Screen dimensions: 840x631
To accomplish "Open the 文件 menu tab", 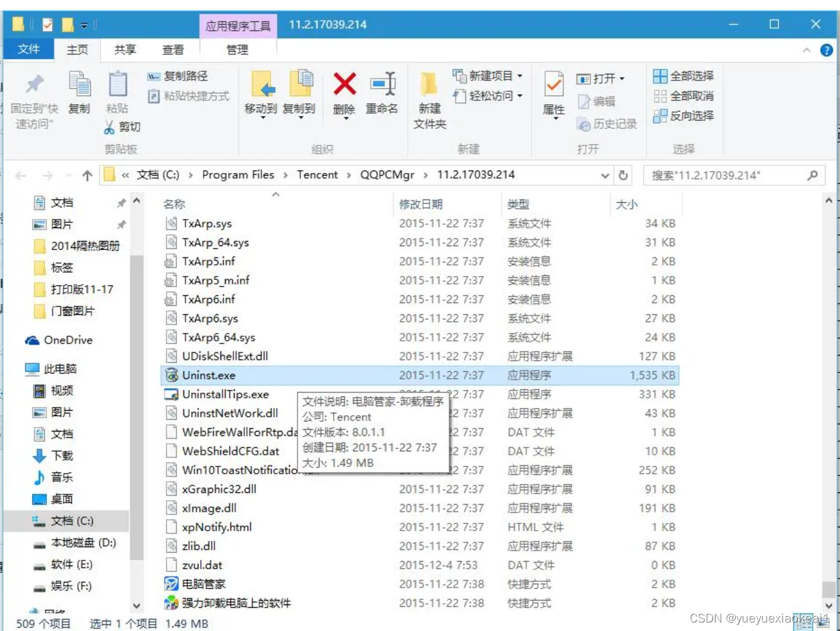I will point(29,49).
